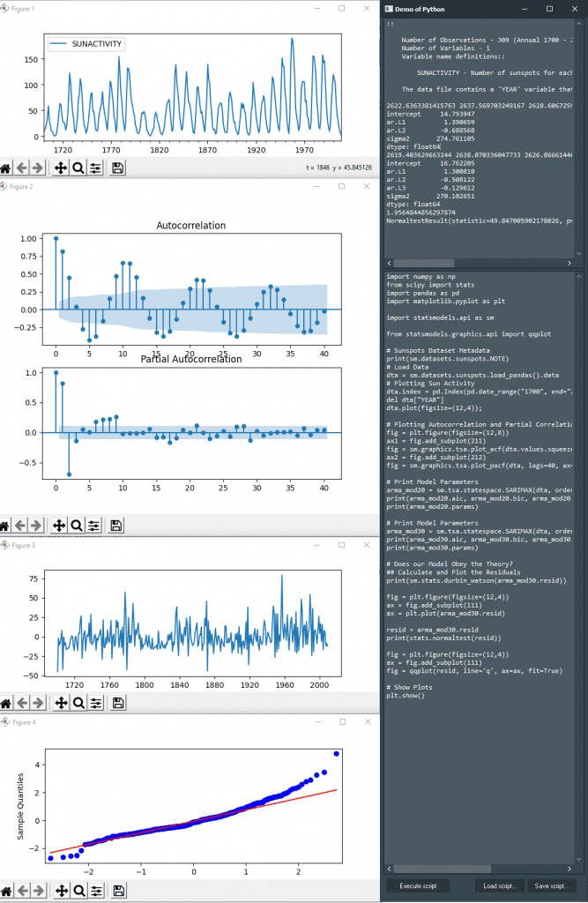Click the 'Autocorrelation' plot title
The width and height of the screenshot is (588, 903).
190,225
